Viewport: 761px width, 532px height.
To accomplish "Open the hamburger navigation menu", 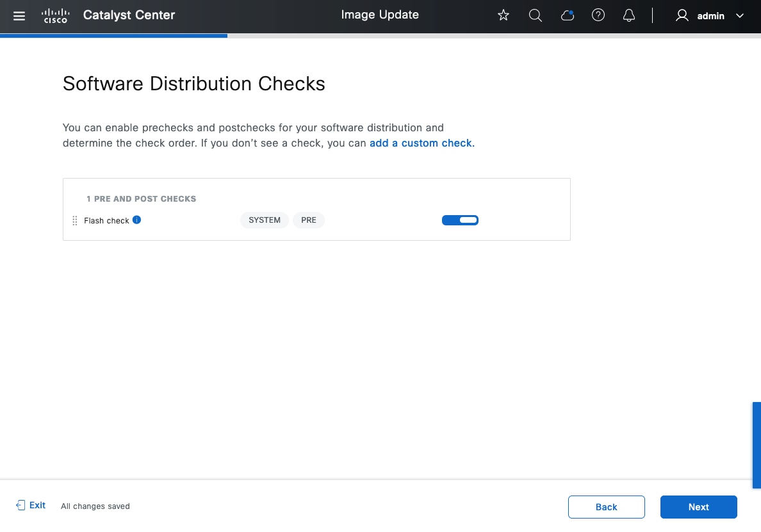I will click(19, 16).
